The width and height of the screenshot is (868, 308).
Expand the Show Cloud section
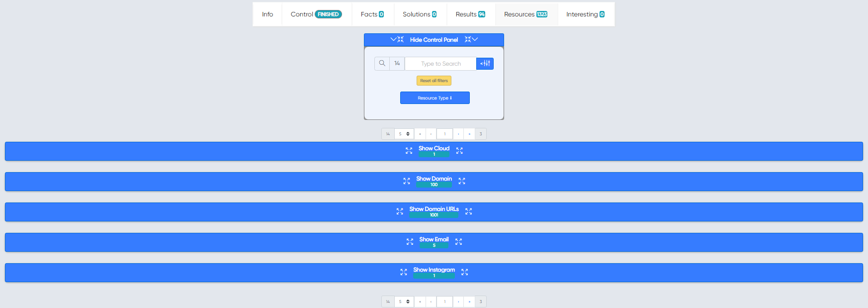434,151
